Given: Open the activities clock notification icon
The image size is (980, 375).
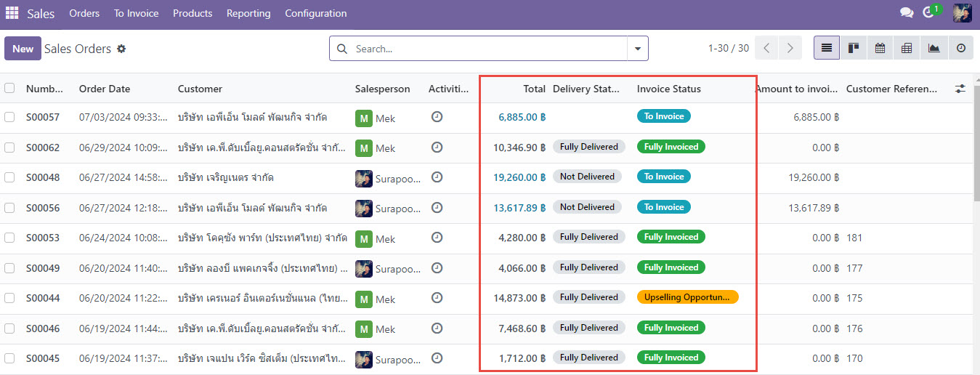Looking at the screenshot, I should tap(928, 13).
